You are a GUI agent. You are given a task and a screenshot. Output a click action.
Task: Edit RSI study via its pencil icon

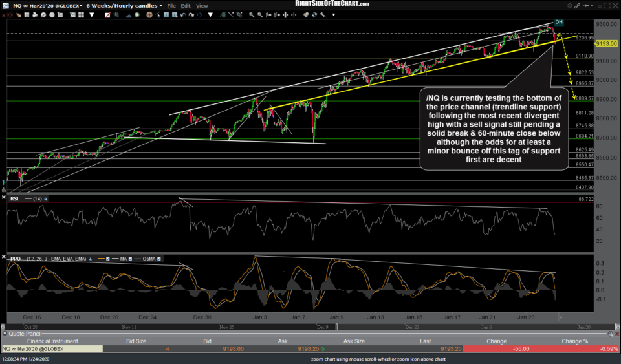45,198
